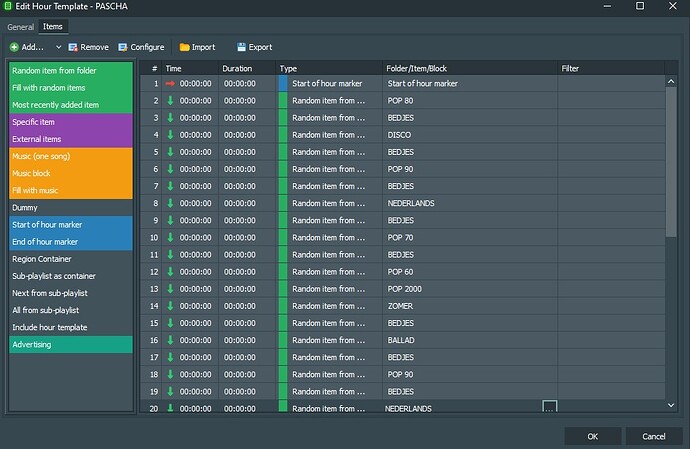This screenshot has height=449, width=690.
Task: Click the red arrow icon in row 1
Action: tap(170, 83)
